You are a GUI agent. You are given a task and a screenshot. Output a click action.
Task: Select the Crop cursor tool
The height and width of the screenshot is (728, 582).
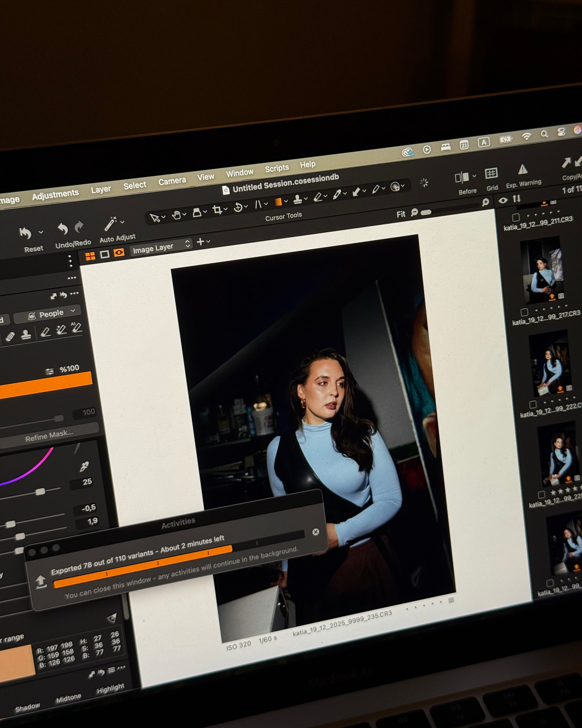coord(217,210)
